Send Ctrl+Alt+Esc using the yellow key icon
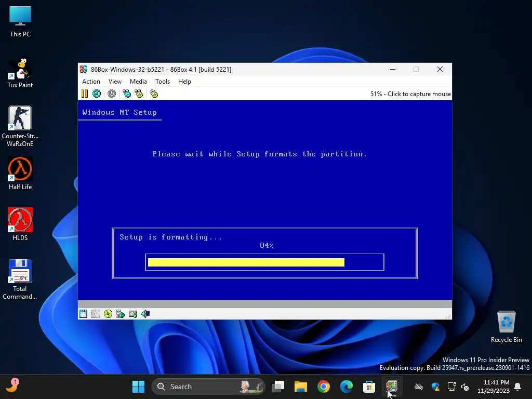This screenshot has height=399, width=532. click(139, 94)
